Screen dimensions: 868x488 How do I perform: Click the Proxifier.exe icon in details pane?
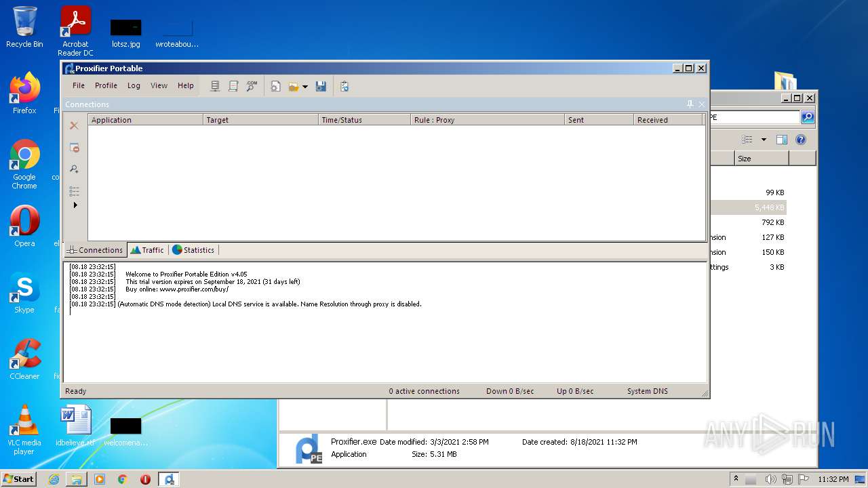click(309, 449)
